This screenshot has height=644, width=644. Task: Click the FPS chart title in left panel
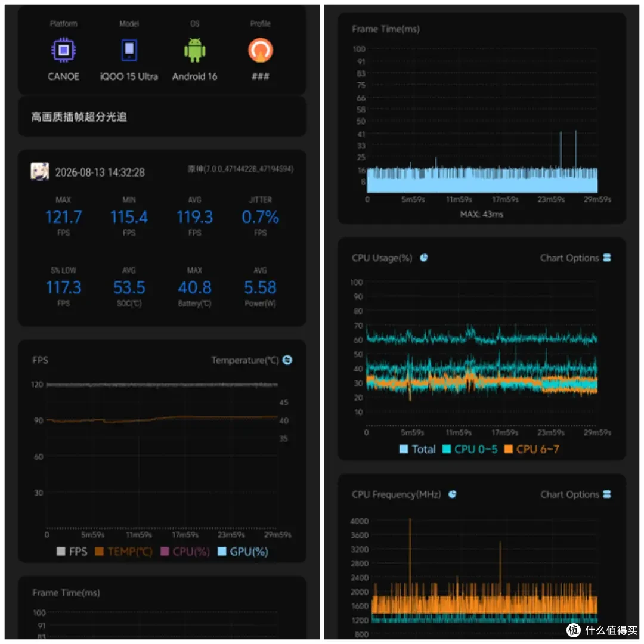pos(41,360)
